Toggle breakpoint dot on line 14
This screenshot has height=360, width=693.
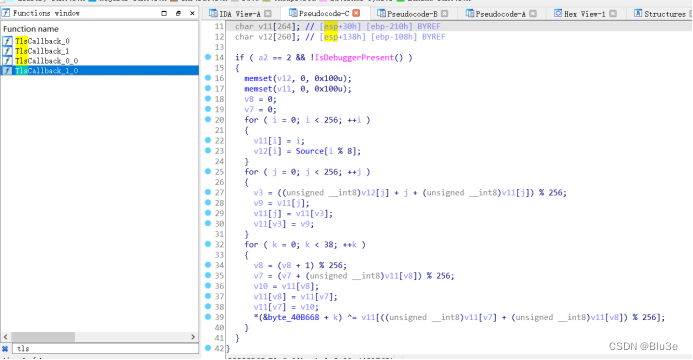coord(208,57)
